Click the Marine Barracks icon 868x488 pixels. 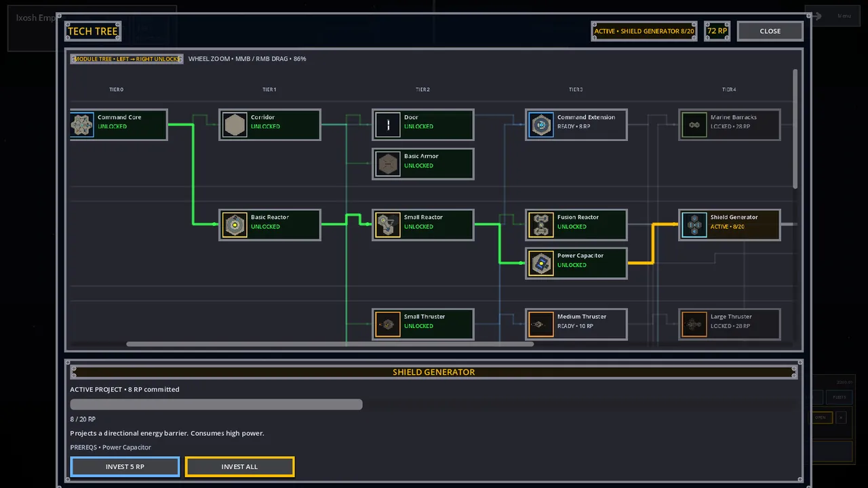(694, 125)
